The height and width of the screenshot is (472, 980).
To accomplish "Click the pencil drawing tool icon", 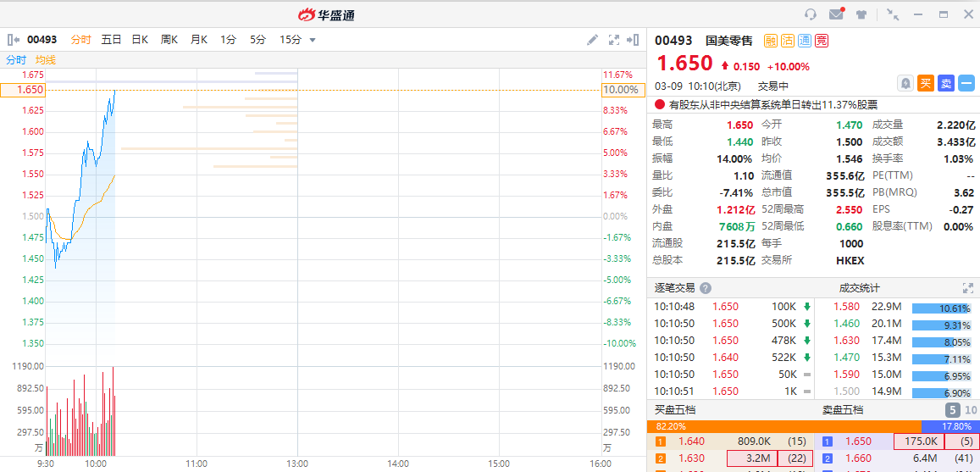I will (592, 40).
